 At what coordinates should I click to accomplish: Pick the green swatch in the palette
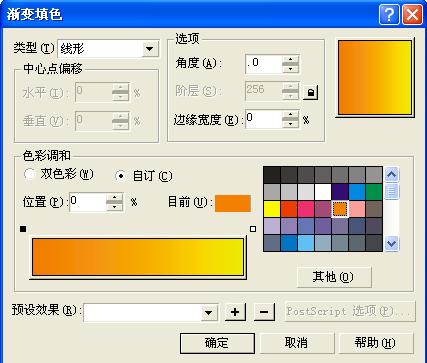pos(374,192)
